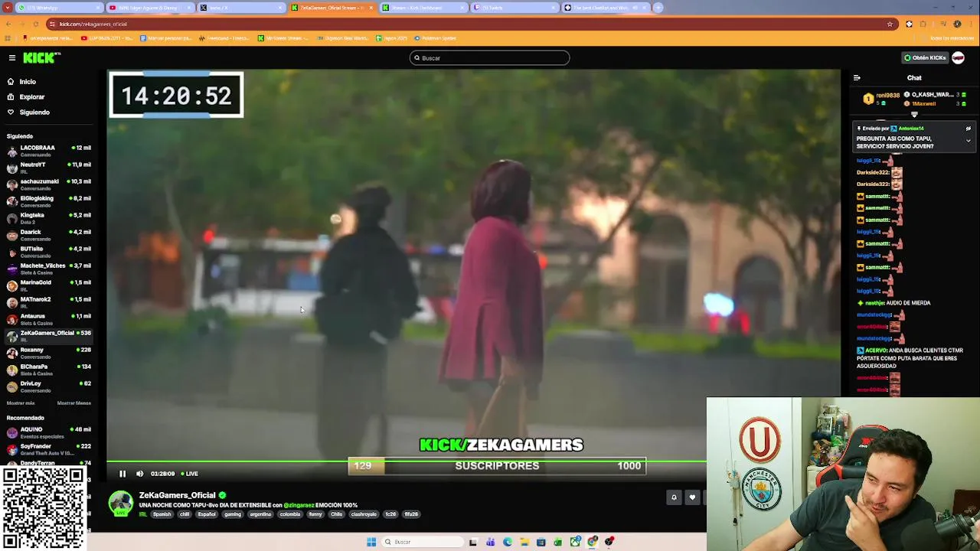Open Explorar in the sidebar
The height and width of the screenshot is (551, 980).
pos(32,96)
